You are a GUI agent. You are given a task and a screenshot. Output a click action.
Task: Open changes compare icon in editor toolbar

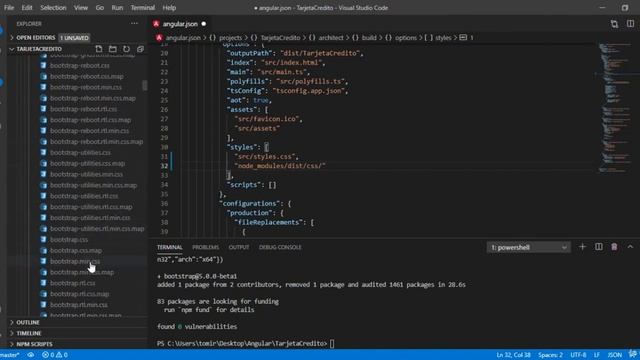[614, 24]
